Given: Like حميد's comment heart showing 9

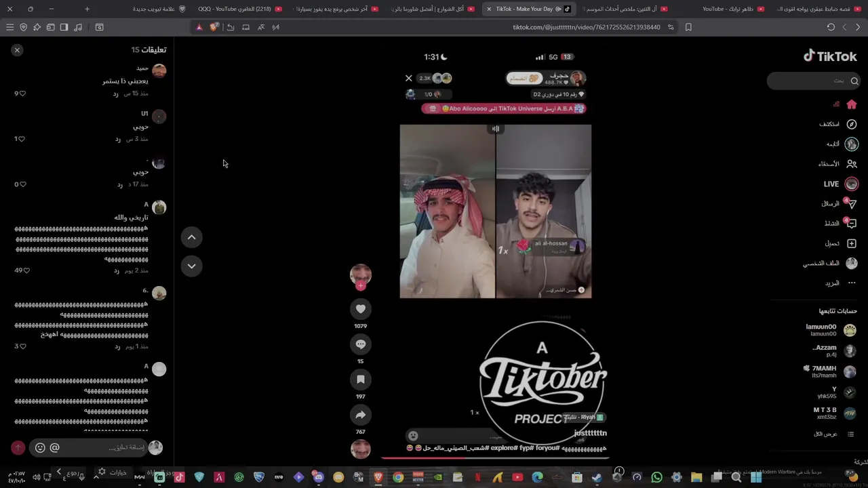Looking at the screenshot, I should (x=22, y=94).
